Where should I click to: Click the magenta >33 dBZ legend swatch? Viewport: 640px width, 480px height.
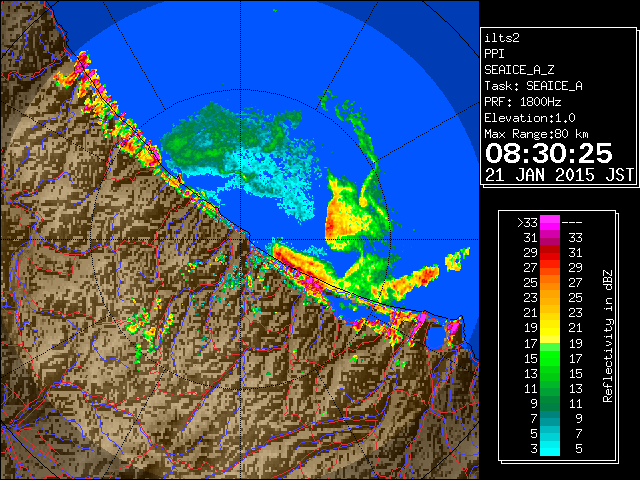[550, 223]
